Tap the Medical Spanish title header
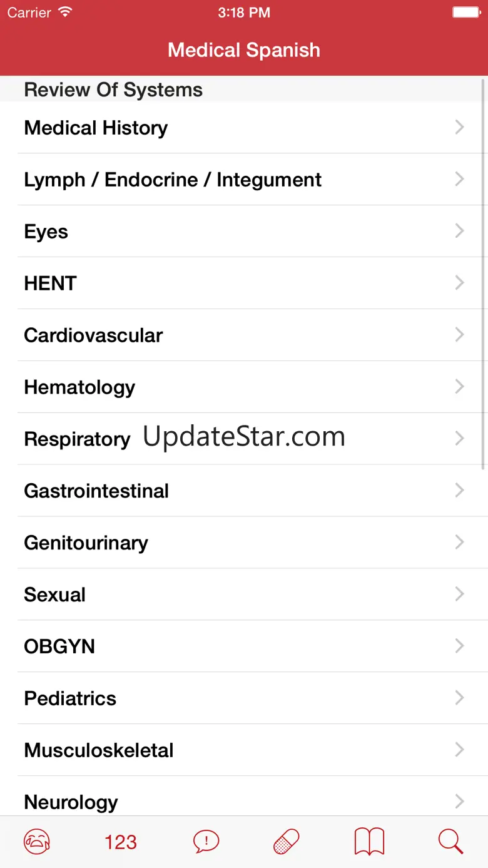The height and width of the screenshot is (868, 488). [244, 50]
